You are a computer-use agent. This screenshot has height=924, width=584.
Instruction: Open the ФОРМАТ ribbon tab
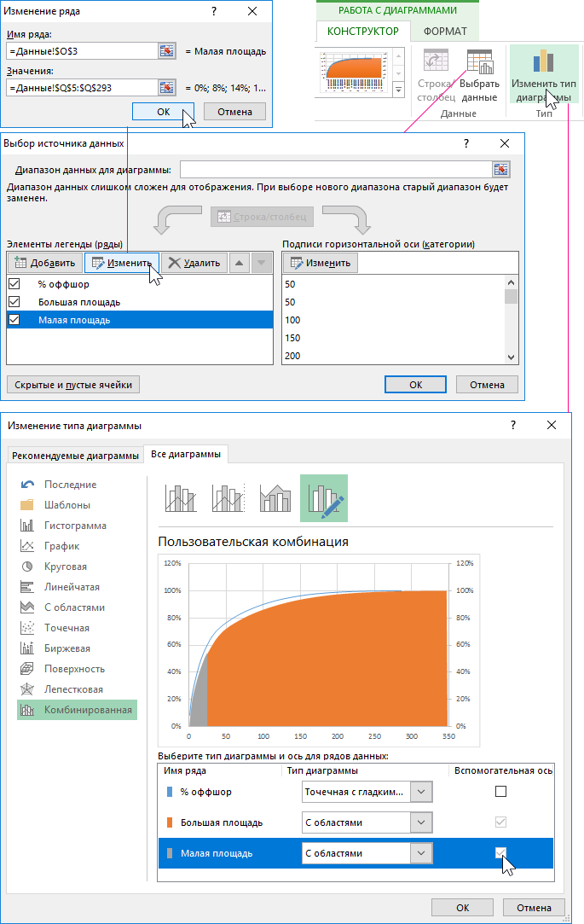click(445, 32)
